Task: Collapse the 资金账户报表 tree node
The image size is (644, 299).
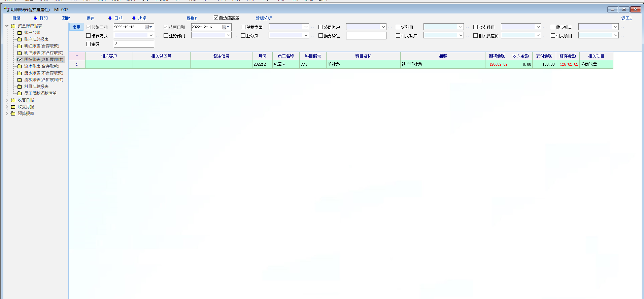Action: coord(7,26)
